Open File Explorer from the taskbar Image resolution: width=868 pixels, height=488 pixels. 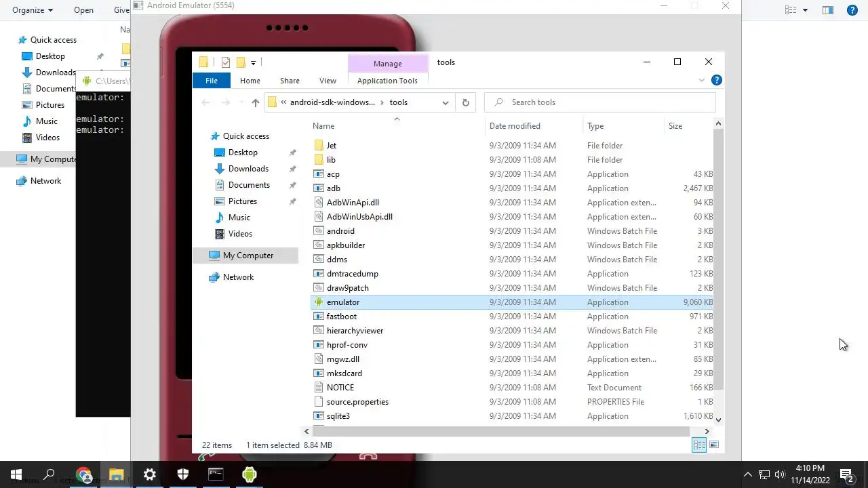coord(117,474)
